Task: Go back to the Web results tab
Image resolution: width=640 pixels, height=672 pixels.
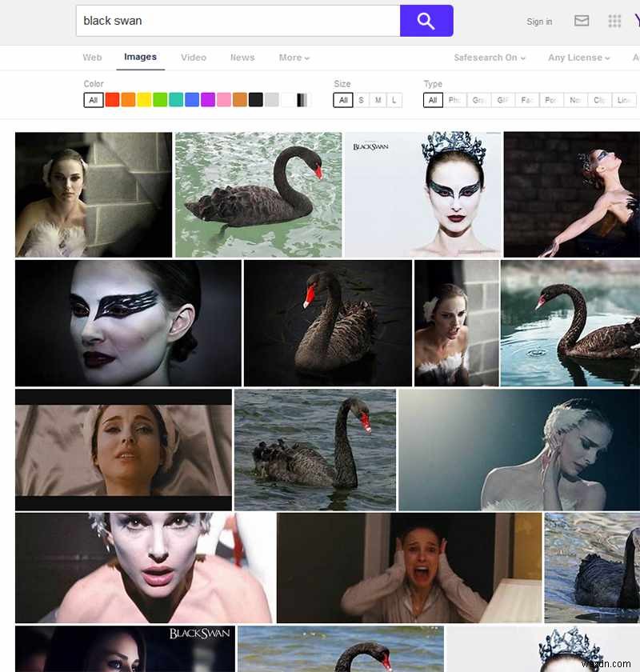Action: click(x=92, y=58)
